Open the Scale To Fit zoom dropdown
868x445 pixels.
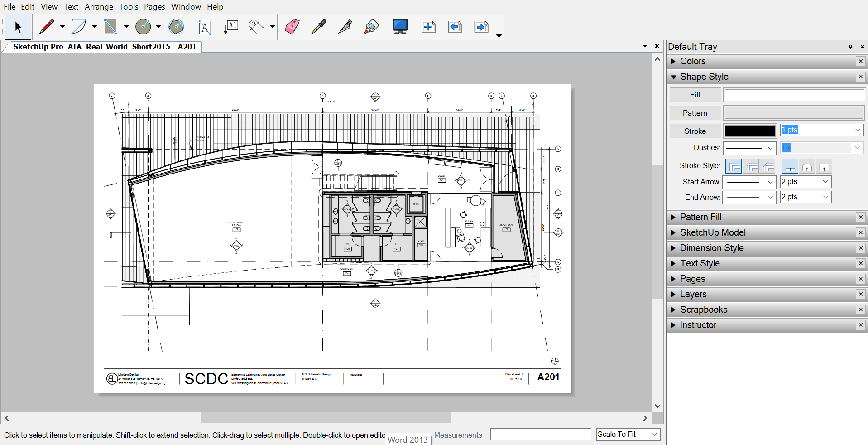tap(628, 434)
